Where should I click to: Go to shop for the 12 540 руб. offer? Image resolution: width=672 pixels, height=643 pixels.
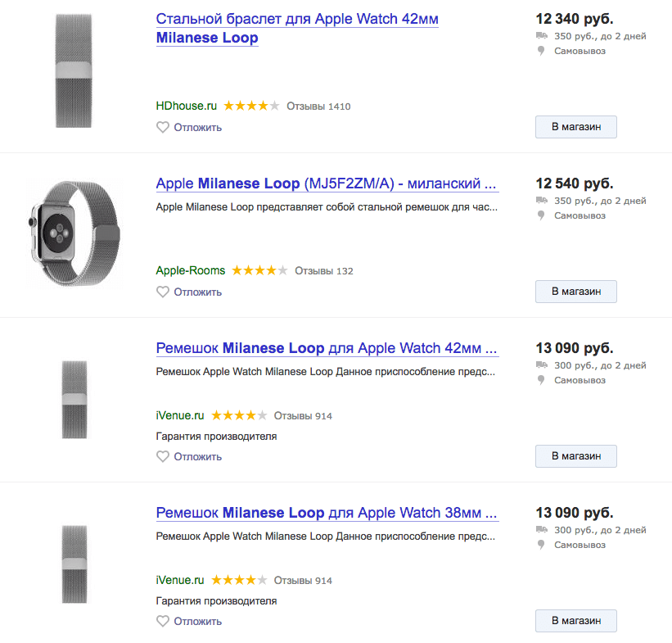pyautogui.click(x=576, y=292)
